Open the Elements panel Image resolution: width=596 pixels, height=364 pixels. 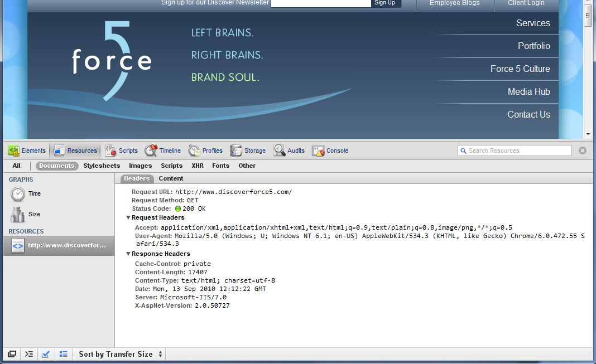point(27,151)
